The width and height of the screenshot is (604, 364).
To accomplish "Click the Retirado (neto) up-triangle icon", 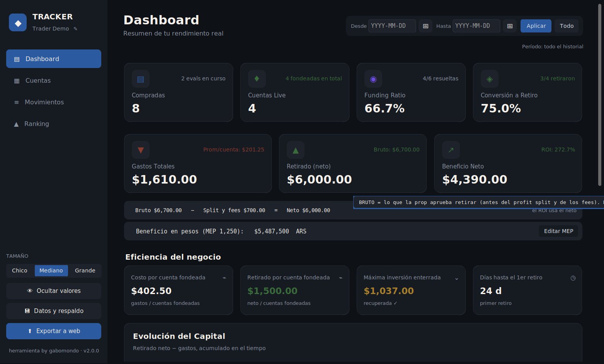I will 296,150.
